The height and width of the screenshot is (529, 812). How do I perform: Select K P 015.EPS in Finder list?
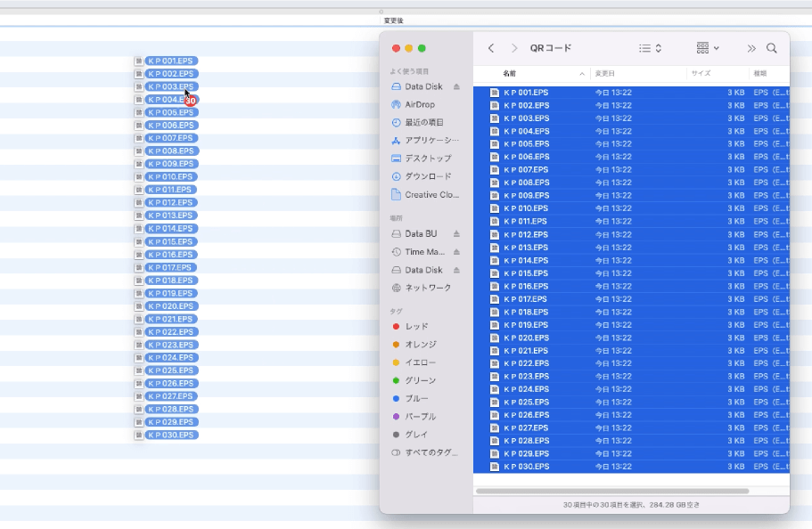click(x=526, y=273)
